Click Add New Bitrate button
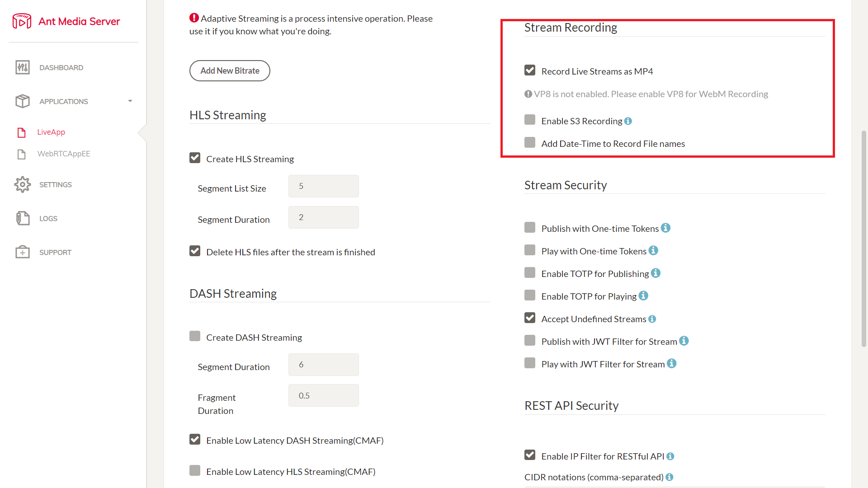The width and height of the screenshot is (868, 488). click(230, 71)
